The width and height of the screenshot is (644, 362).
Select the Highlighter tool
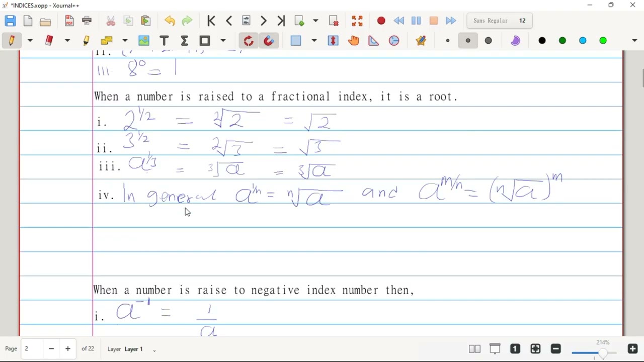pos(86,41)
